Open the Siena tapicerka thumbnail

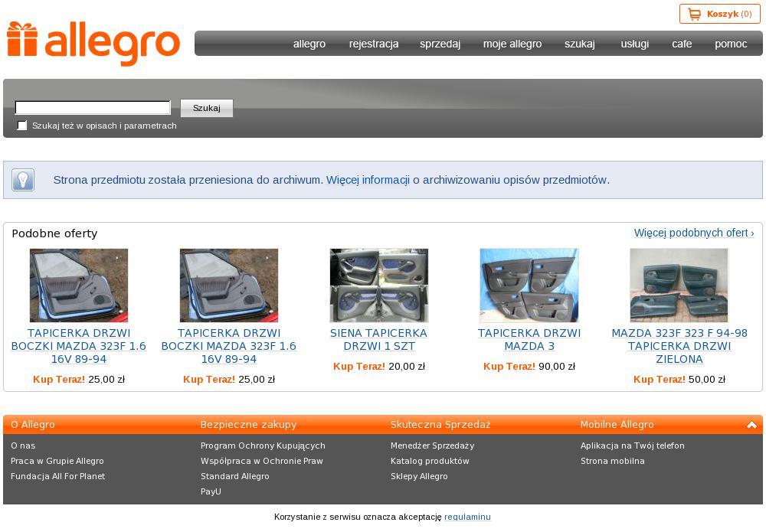point(379,286)
